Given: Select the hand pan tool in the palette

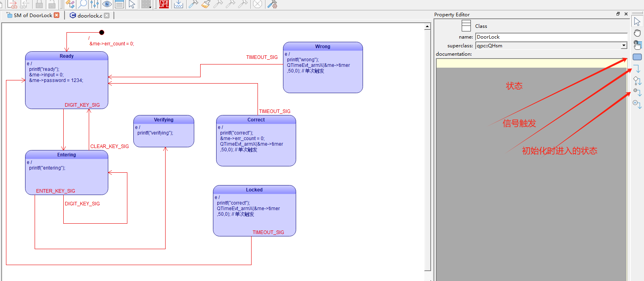Looking at the screenshot, I should click(637, 33).
